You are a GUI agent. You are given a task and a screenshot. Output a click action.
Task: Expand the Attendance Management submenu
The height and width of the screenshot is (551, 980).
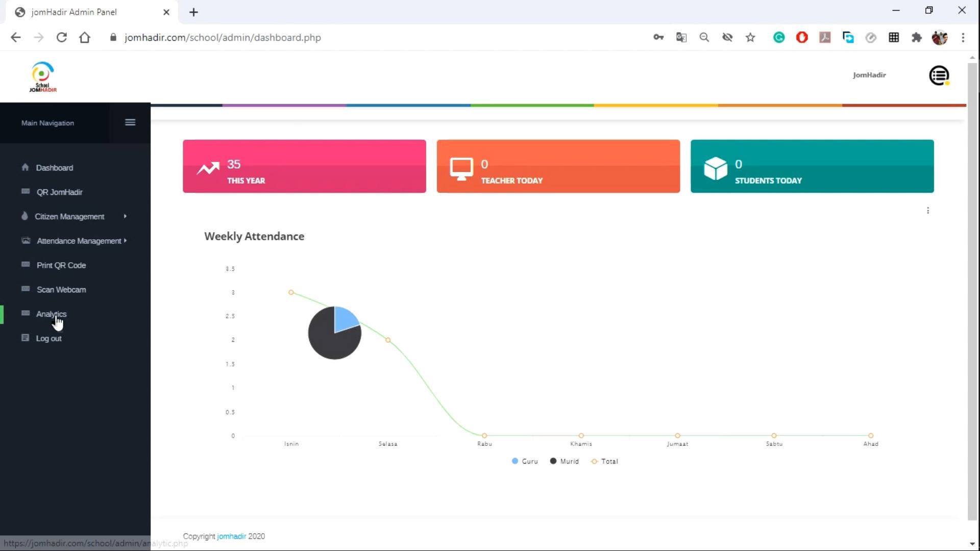click(x=75, y=241)
